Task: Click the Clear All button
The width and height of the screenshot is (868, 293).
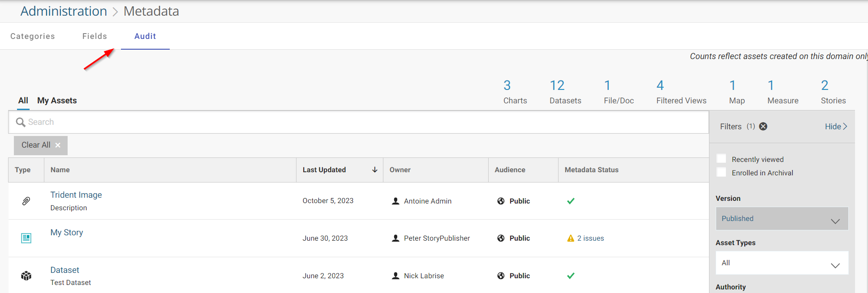Action: tap(41, 145)
